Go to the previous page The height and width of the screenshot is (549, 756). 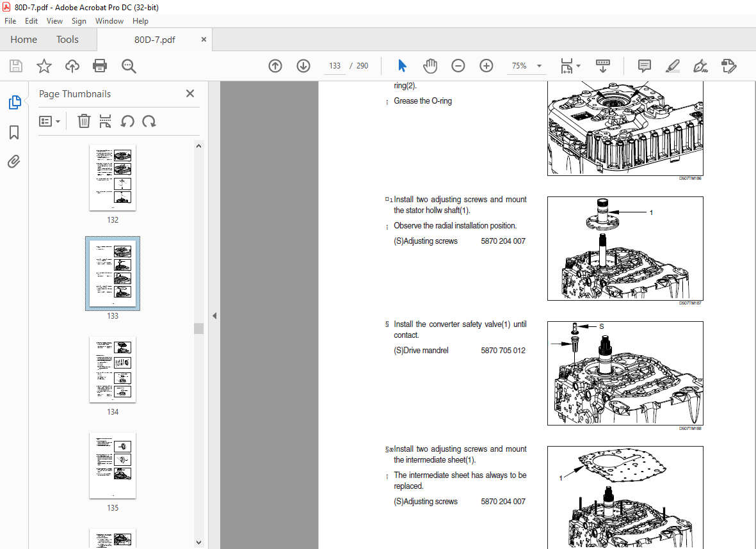pos(275,66)
